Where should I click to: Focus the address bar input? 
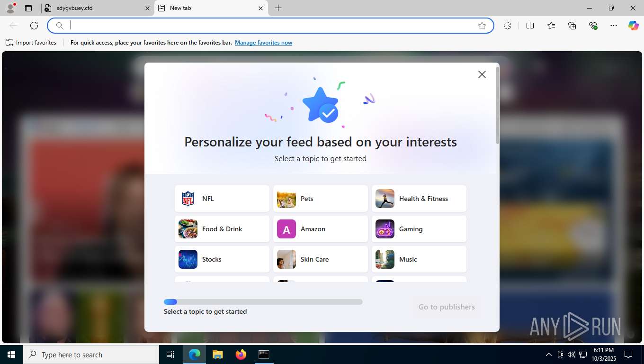pyautogui.click(x=271, y=26)
